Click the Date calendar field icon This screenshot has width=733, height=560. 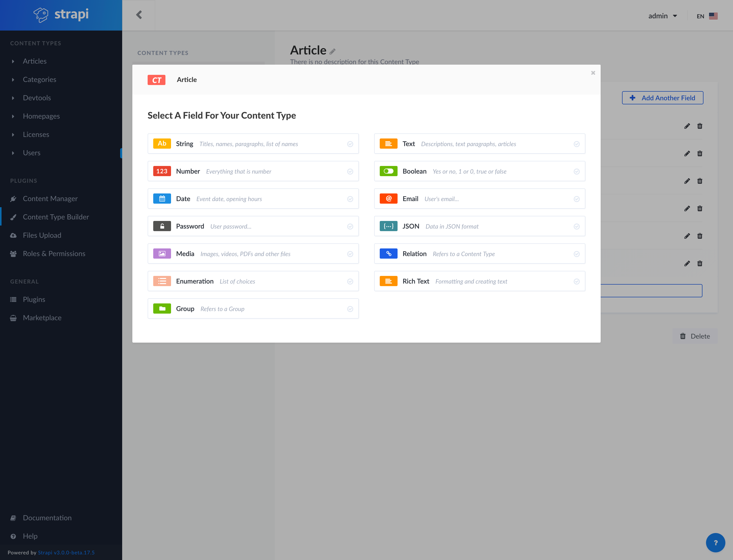(162, 199)
